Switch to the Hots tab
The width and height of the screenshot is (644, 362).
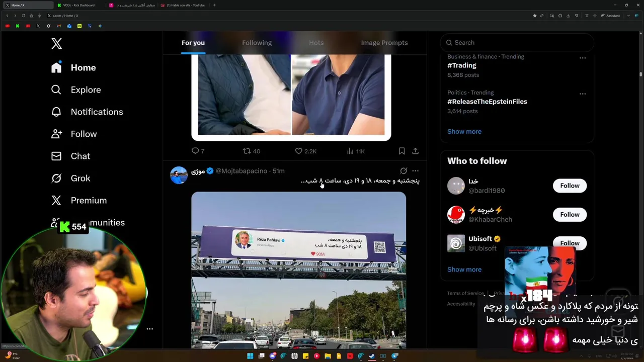pos(316,43)
